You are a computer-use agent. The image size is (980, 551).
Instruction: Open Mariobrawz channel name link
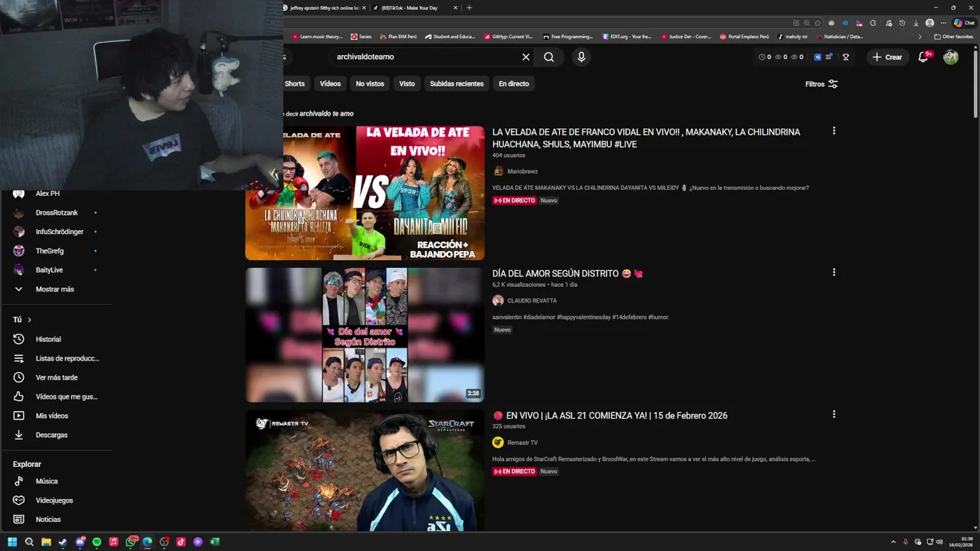pyautogui.click(x=523, y=171)
